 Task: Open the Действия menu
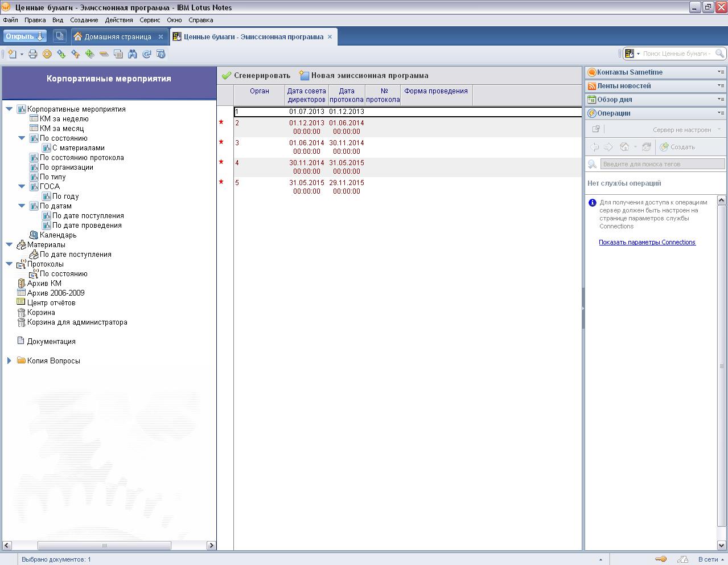119,20
